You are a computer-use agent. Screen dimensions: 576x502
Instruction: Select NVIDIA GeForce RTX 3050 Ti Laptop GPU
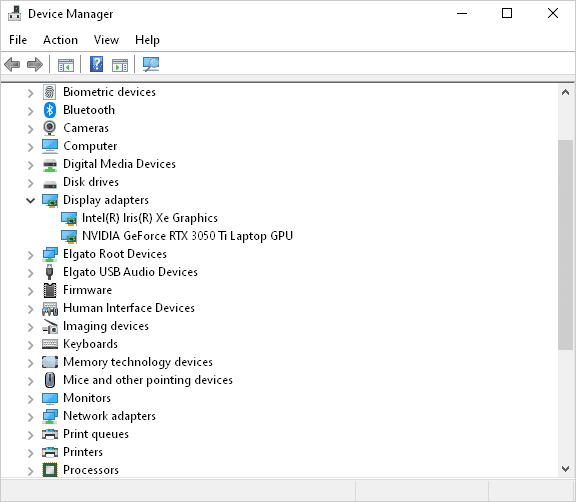(187, 236)
